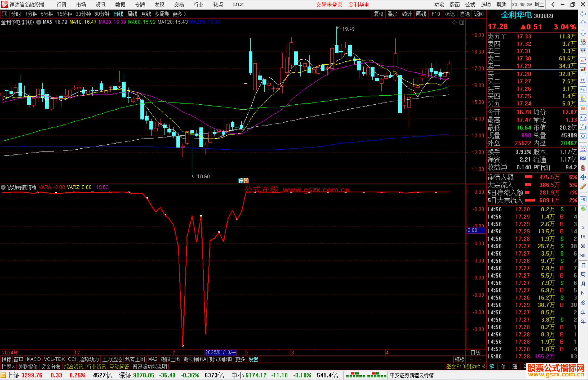Select 周 weekly period in right sidebar
The height and width of the screenshot is (380, 588).
point(583,275)
